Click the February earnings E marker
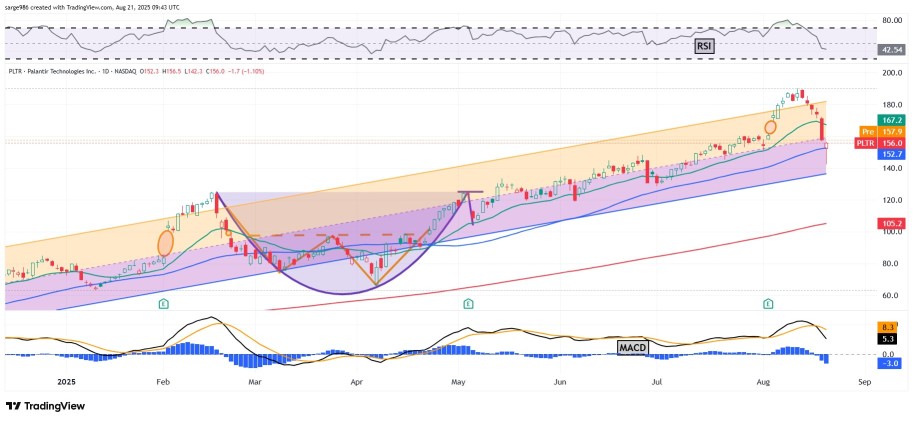Viewport: 913px width, 421px height. (165, 303)
